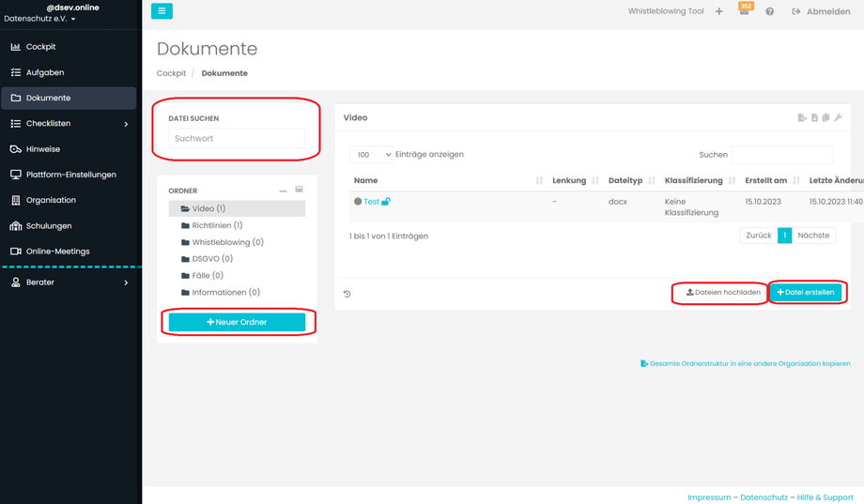Go to Aufgaben in the sidebar

[45, 72]
